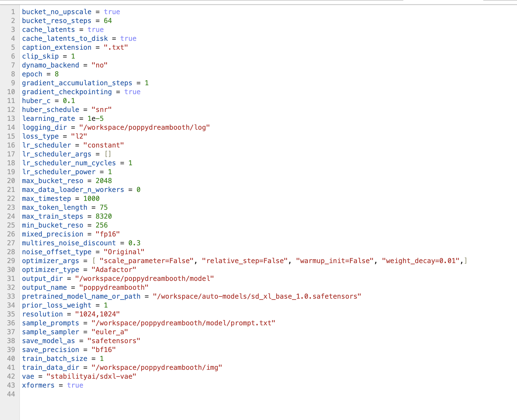Click the optimizer_type value "Adafactor"
Viewport: 517px width, 420px height.
click(x=114, y=270)
